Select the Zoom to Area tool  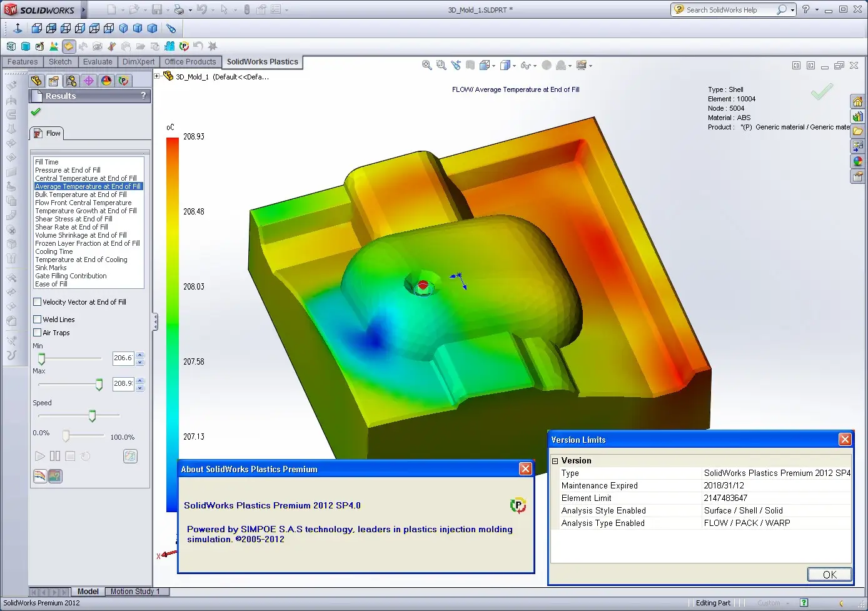(x=442, y=65)
